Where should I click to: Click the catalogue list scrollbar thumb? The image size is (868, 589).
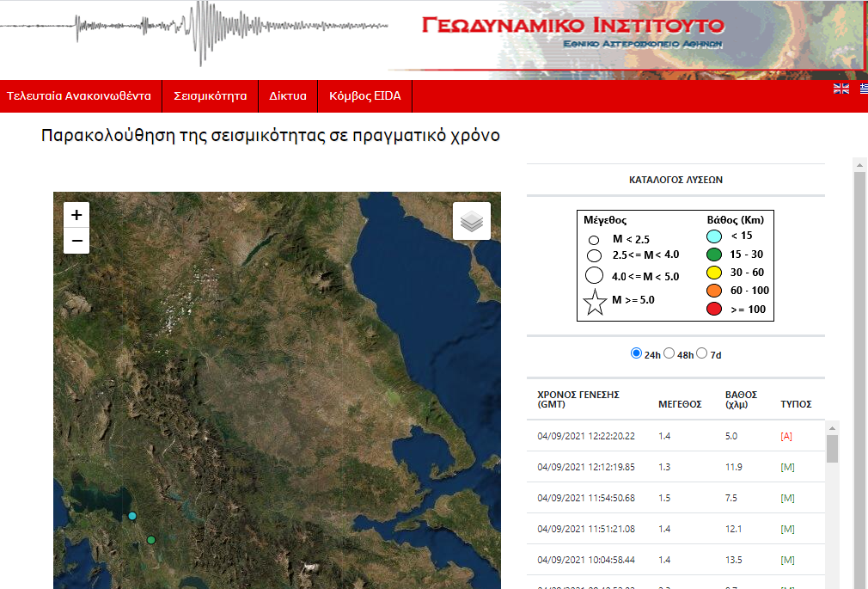point(832,449)
